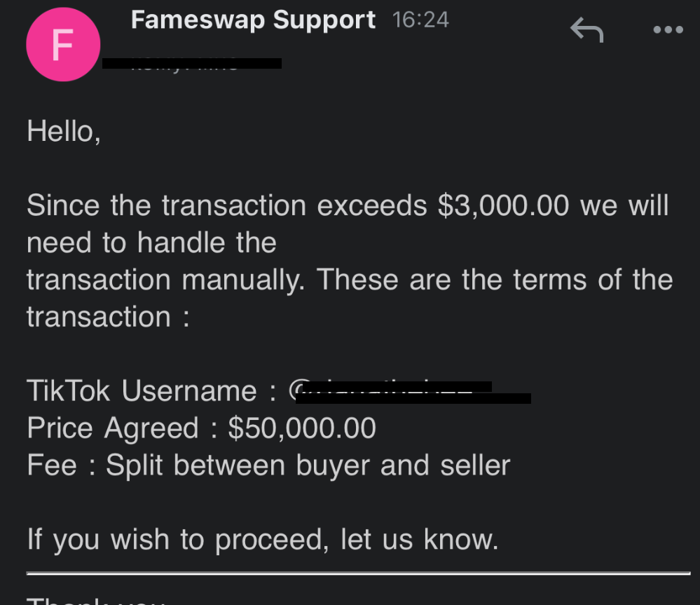
Task: Click the words transaction manually
Action: point(165,280)
